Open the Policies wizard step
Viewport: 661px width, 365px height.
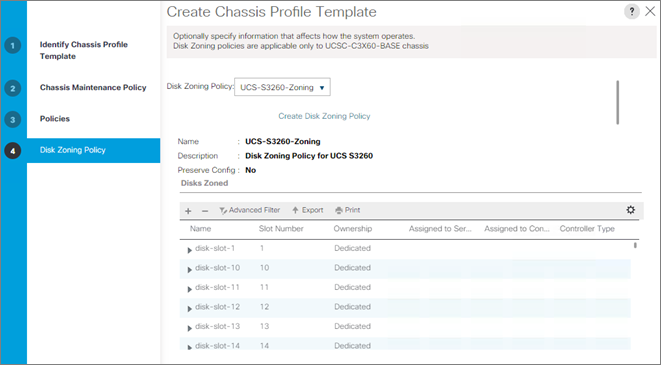(x=55, y=119)
